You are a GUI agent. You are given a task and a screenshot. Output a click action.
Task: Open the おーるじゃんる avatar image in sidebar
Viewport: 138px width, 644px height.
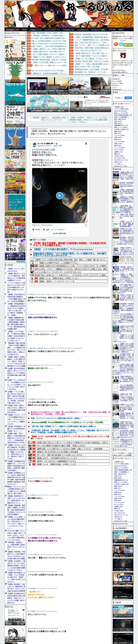[123, 55]
